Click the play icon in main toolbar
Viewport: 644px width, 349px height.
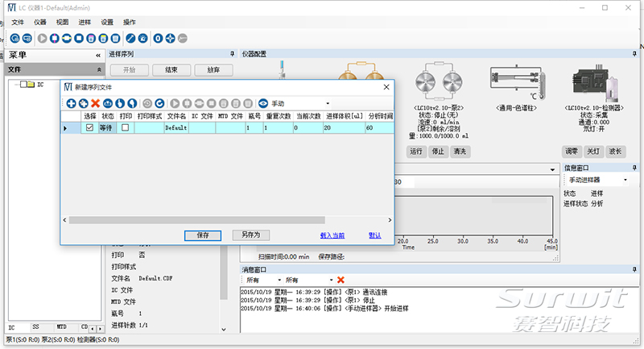click(x=43, y=38)
